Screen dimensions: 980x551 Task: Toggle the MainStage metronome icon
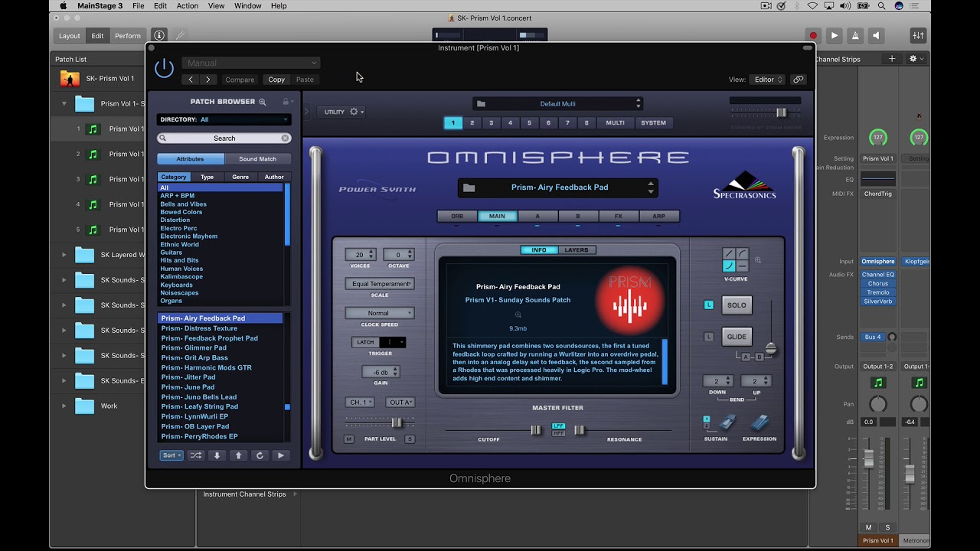[x=855, y=35]
